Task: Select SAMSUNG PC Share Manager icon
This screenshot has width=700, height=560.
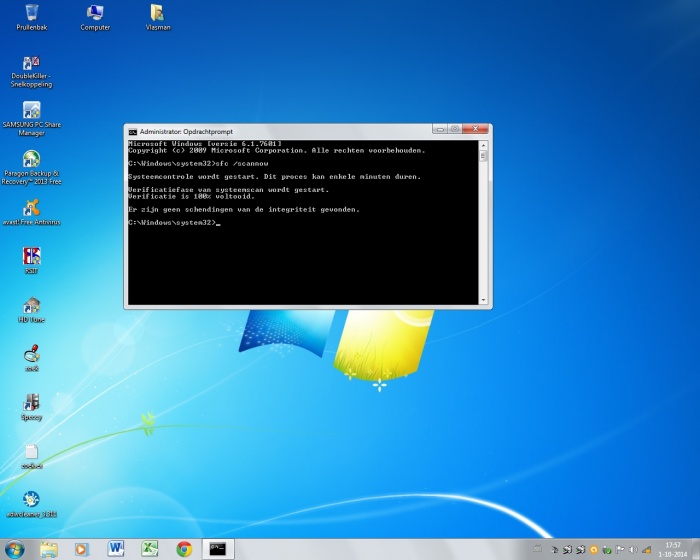Action: 31,119
